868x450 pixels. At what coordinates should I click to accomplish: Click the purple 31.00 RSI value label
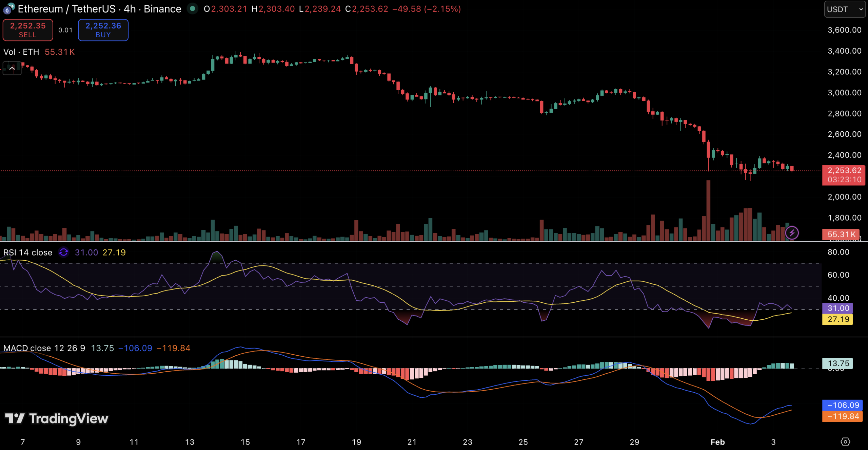pyautogui.click(x=837, y=308)
